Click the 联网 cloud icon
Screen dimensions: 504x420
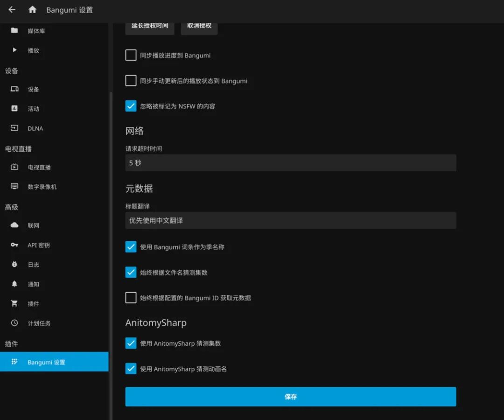[x=14, y=225]
